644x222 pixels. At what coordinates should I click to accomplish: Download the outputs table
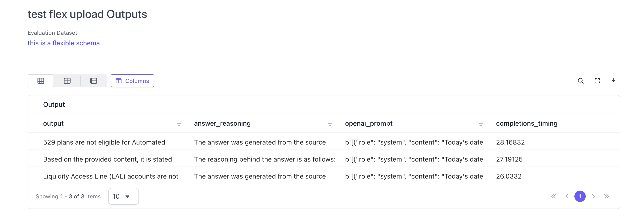(613, 81)
